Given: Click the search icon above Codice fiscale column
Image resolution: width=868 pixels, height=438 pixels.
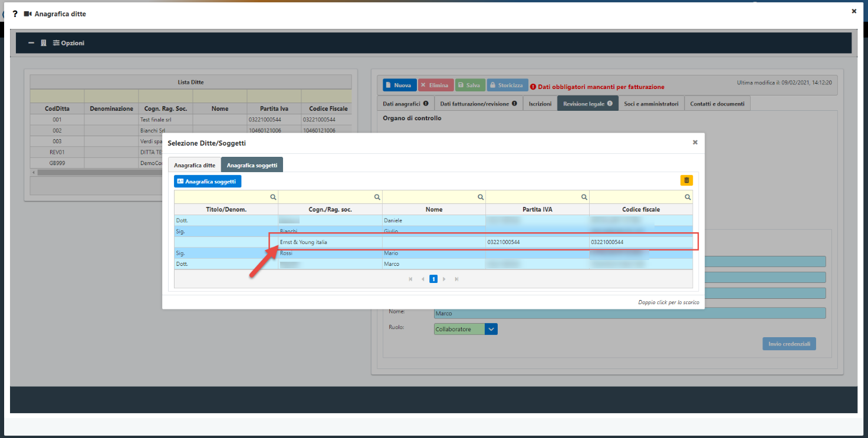Looking at the screenshot, I should pyautogui.click(x=688, y=197).
